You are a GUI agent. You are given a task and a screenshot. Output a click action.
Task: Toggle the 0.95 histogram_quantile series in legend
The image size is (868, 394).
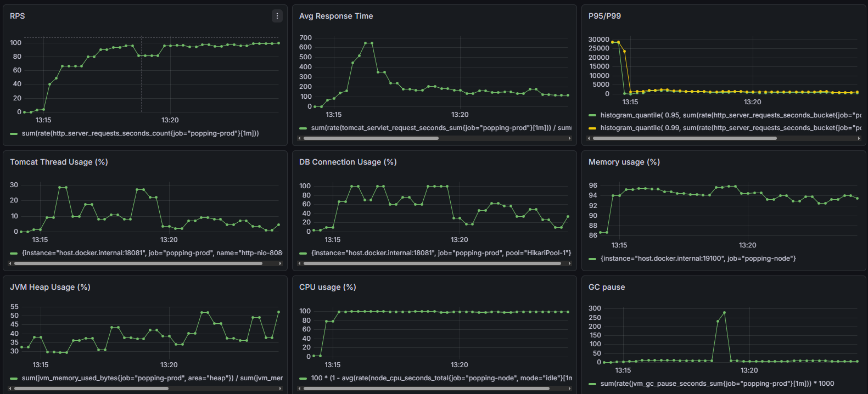(731, 115)
